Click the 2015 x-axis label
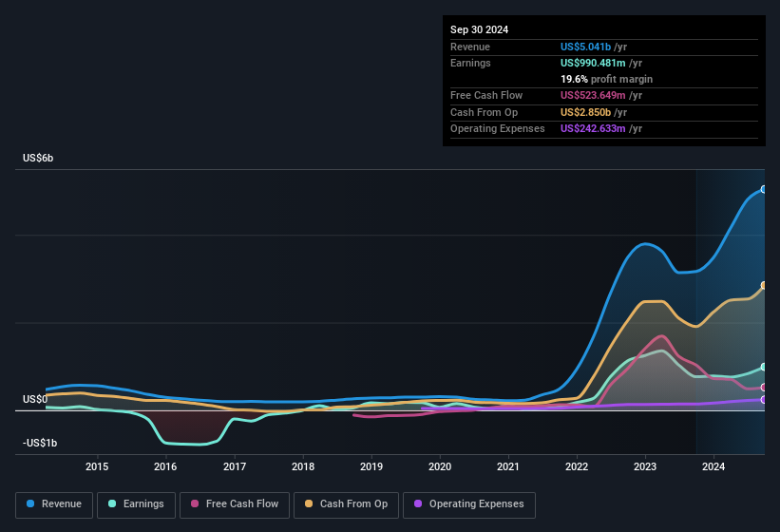 97,466
